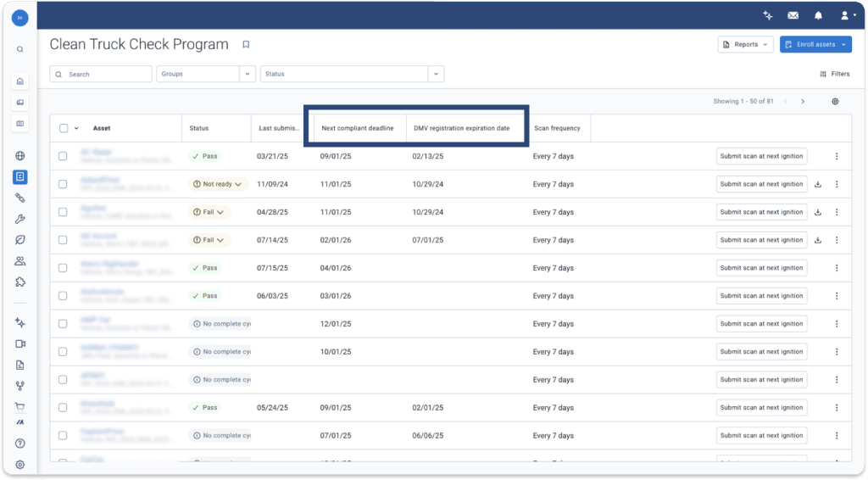Screen dimensions: 868x480
Task: Toggle the select-all checkbox in the Asset header
Action: (64, 129)
